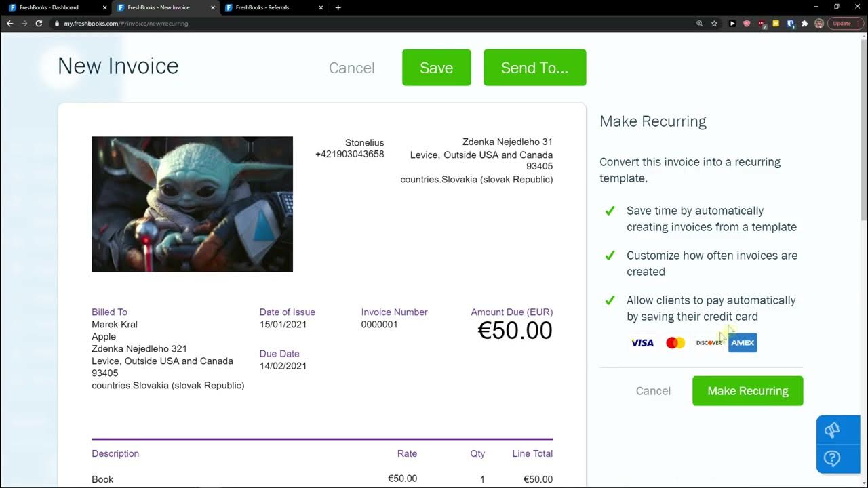Click the Description column header
This screenshot has width=868, height=488.
(x=115, y=454)
